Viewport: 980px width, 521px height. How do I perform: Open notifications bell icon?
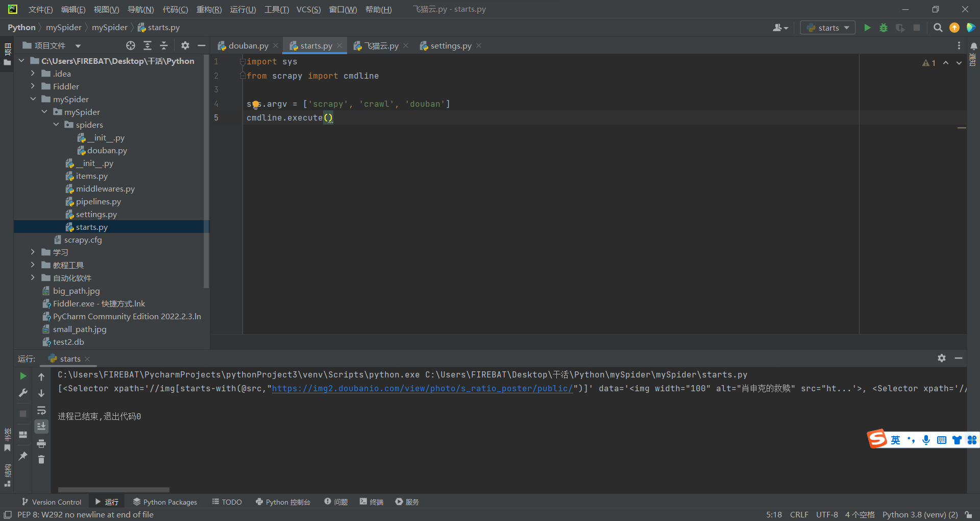[x=974, y=46]
